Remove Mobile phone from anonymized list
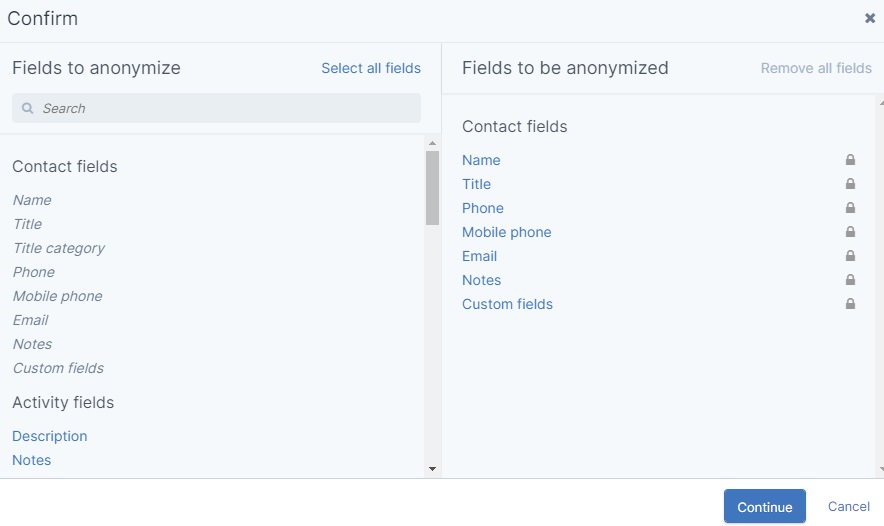Viewport: 884px width, 526px height. pyautogui.click(x=506, y=232)
